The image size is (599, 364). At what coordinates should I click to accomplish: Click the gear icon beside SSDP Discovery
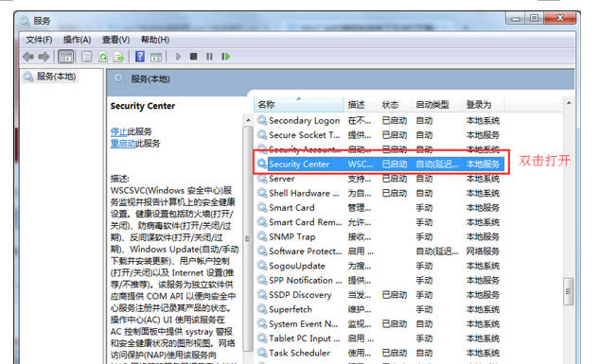click(x=262, y=295)
